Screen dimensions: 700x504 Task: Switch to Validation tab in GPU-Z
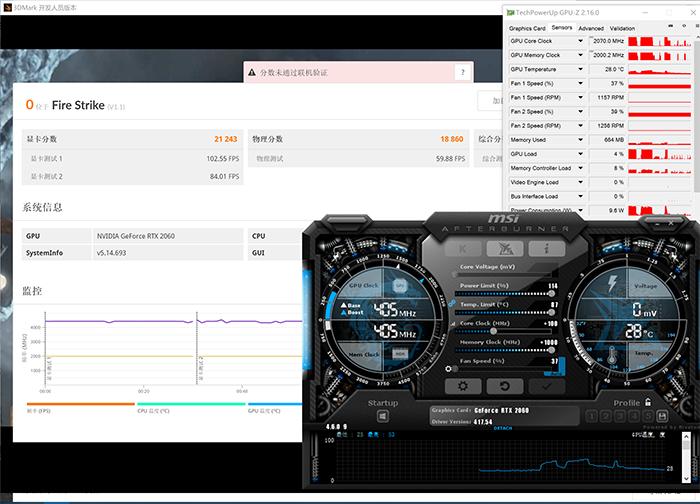coord(622,28)
